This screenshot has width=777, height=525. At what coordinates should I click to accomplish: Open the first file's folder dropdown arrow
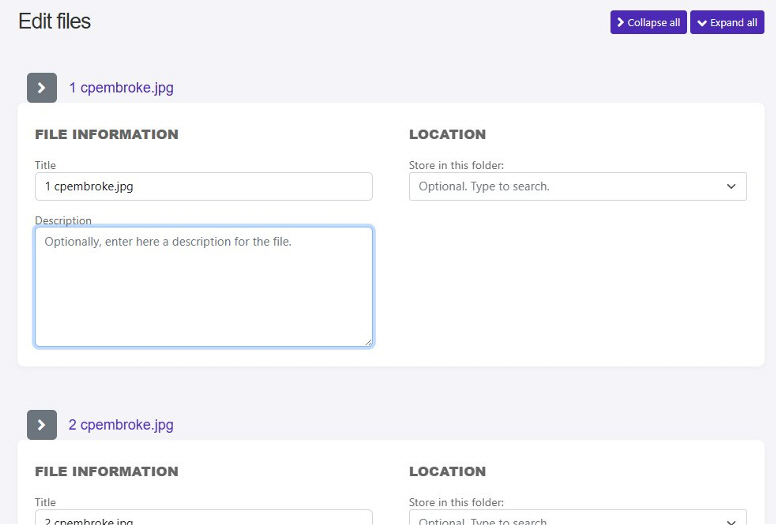(731, 186)
